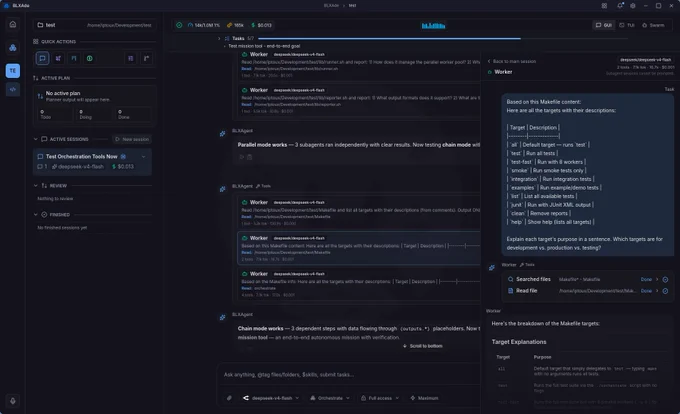Click the Maximum effort button
680x414 pixels.
pos(425,398)
